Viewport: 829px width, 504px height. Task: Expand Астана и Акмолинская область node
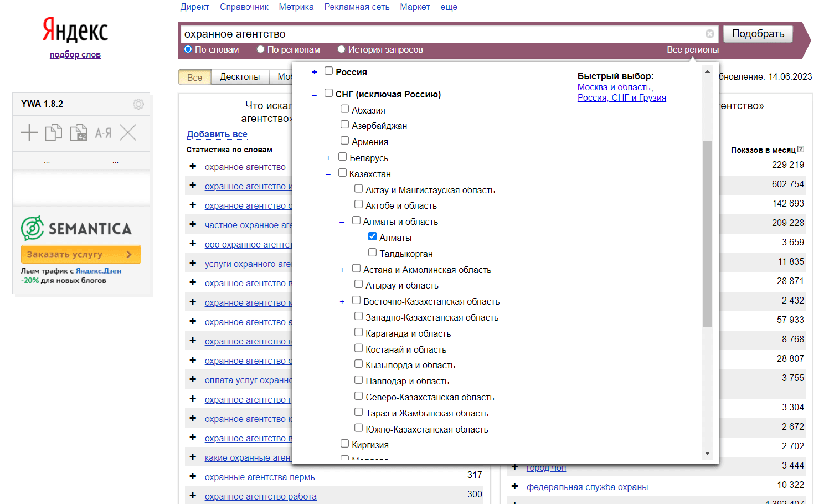pyautogui.click(x=342, y=270)
